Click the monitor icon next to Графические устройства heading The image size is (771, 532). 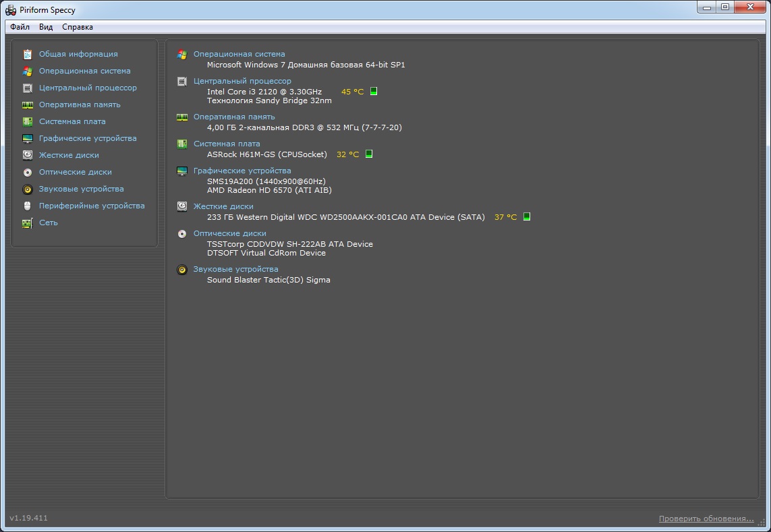click(182, 171)
